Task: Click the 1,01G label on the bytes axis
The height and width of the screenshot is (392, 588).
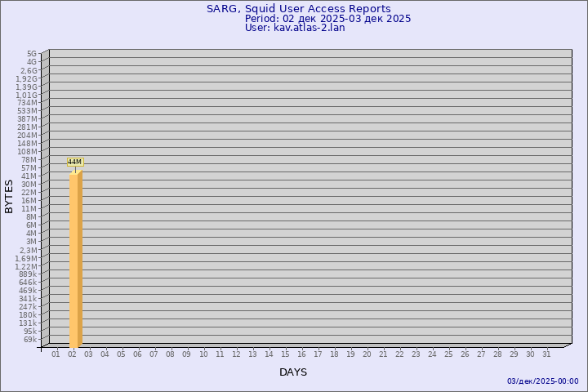Action: pyautogui.click(x=26, y=95)
